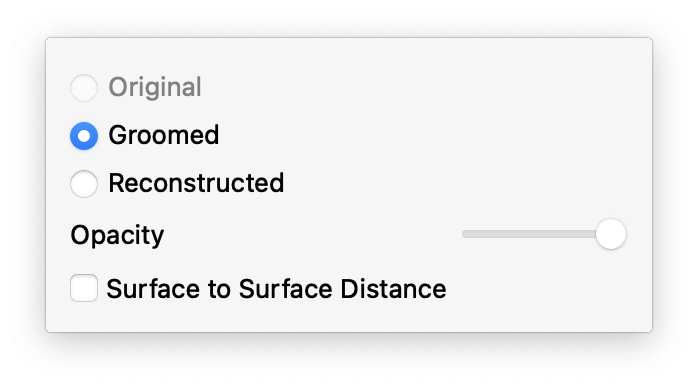Enable the Surface to Surface Distance checkbox
The height and width of the screenshot is (386, 698).
point(84,288)
